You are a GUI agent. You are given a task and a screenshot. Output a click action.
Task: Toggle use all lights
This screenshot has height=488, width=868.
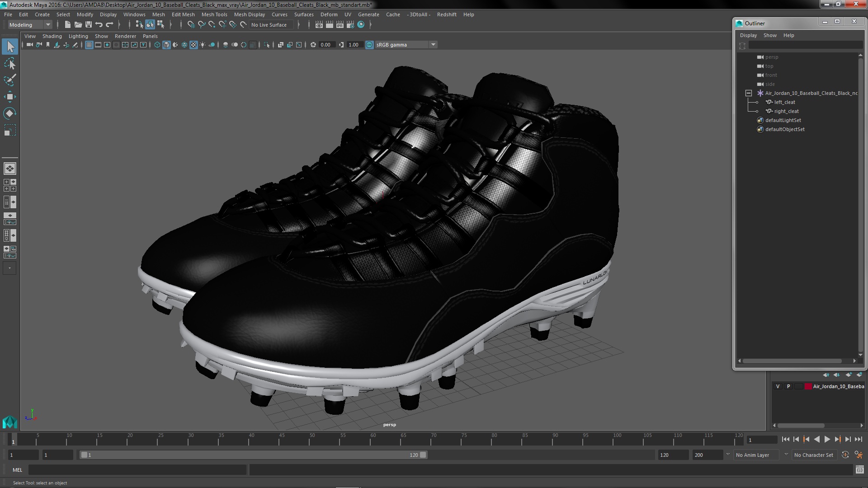pos(203,45)
